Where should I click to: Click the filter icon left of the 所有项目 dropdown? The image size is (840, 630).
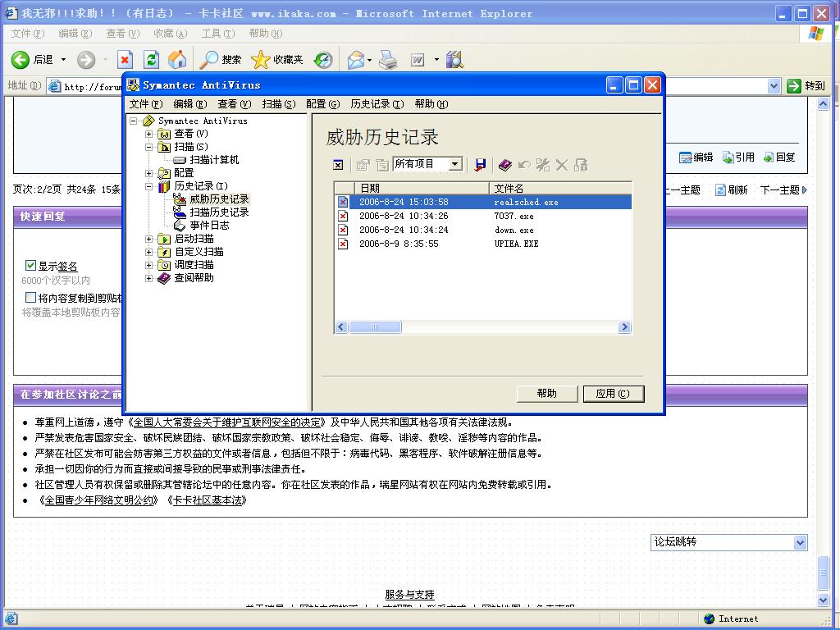pyautogui.click(x=382, y=165)
